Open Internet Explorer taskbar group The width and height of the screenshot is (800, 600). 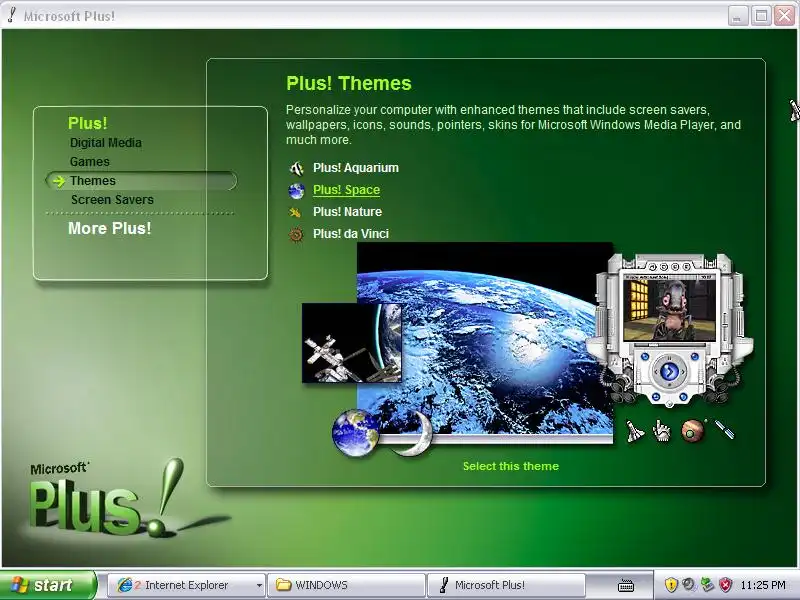(187, 585)
